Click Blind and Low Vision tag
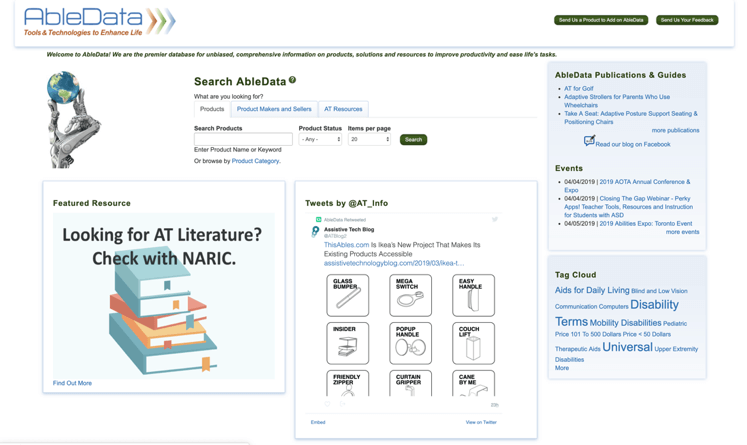This screenshot has height=445, width=747. point(659,291)
